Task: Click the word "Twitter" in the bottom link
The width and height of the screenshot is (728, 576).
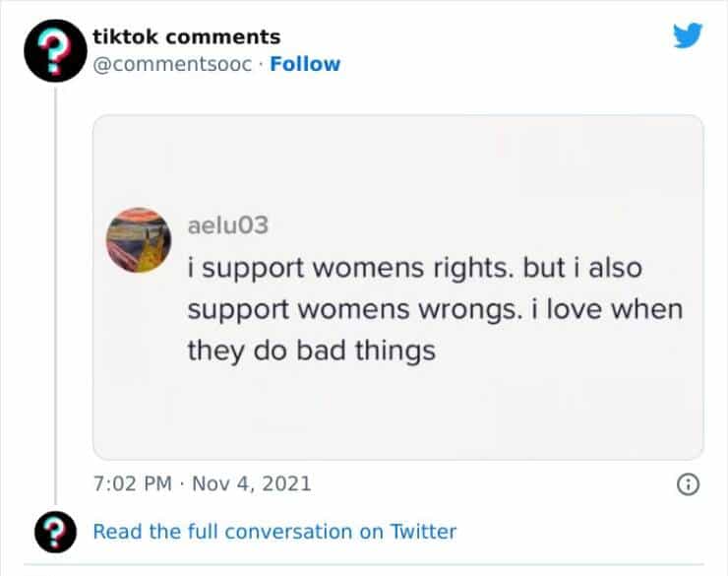Action: [x=423, y=532]
